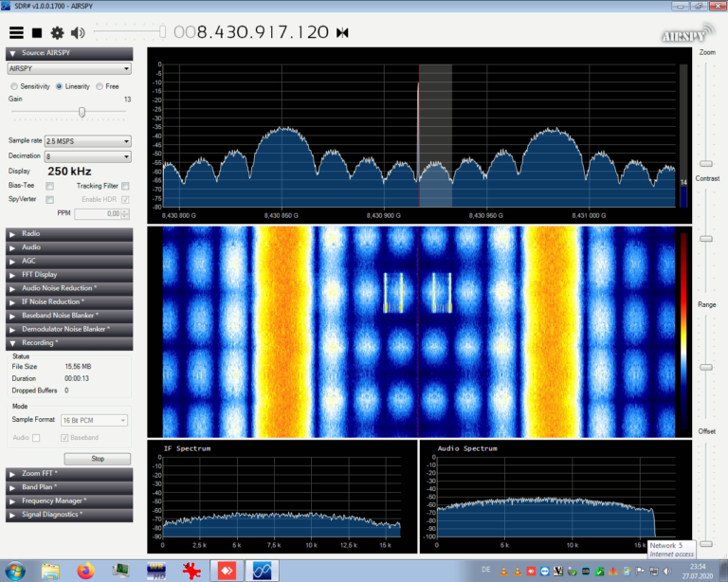728x582 pixels.
Task: Click the Zoom slider handle
Action: [x=706, y=163]
